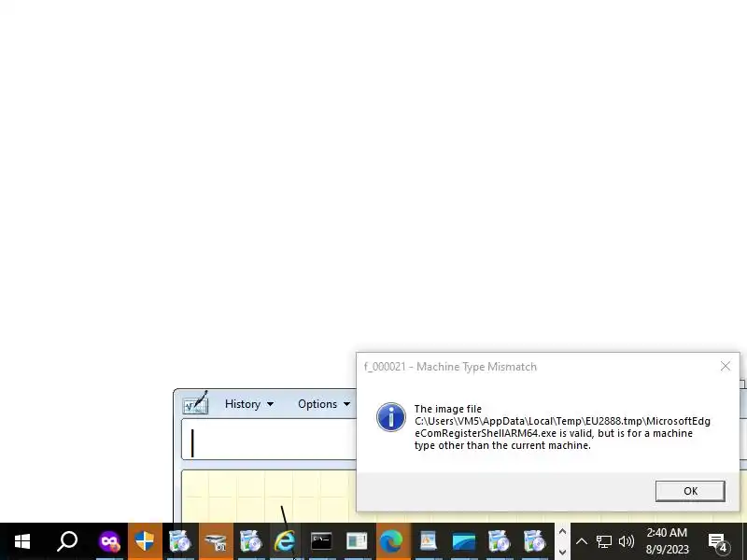Click the blue information icon in the dialog

pos(391,417)
